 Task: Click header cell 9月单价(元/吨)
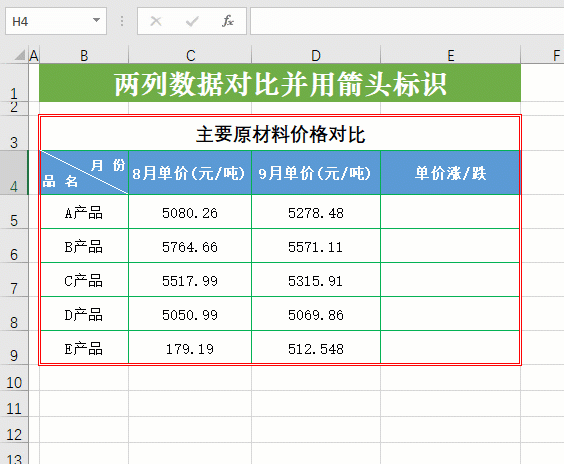click(316, 173)
